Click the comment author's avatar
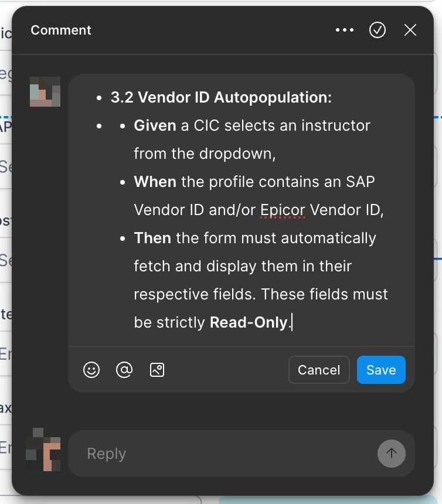Screen dimensions: 442x504 point(45,91)
